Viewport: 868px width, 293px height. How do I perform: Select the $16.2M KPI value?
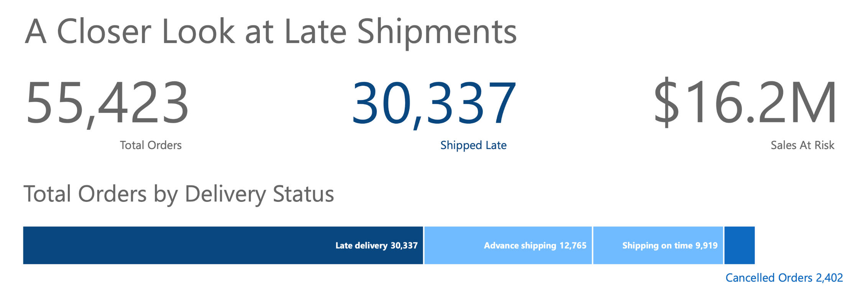click(745, 103)
